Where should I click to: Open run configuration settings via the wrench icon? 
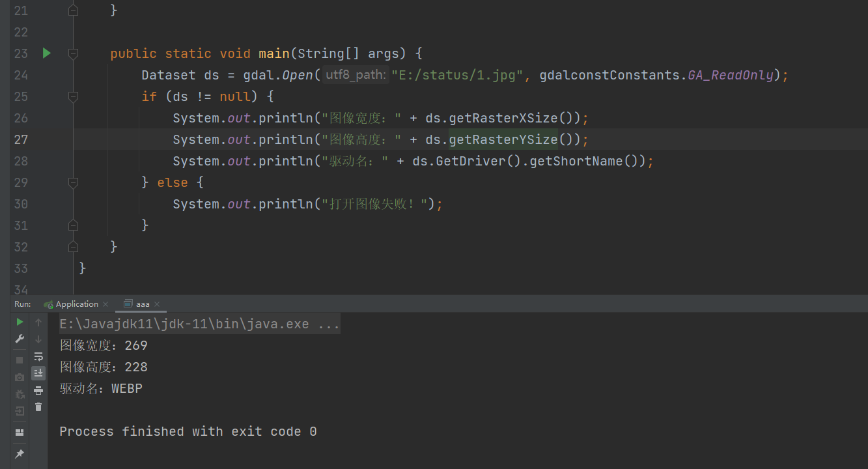pos(19,338)
